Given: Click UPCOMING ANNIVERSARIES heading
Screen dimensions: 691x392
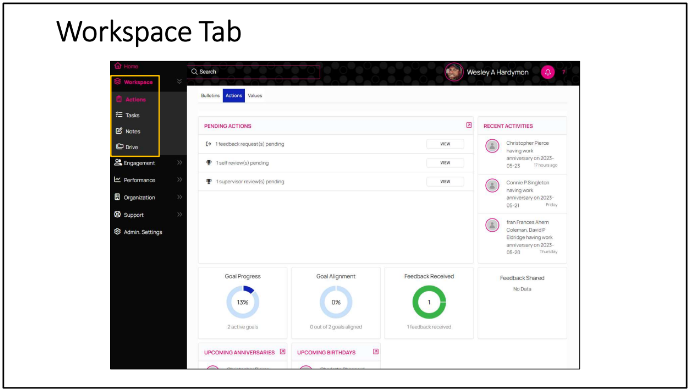Looking at the screenshot, I should pos(239,352).
